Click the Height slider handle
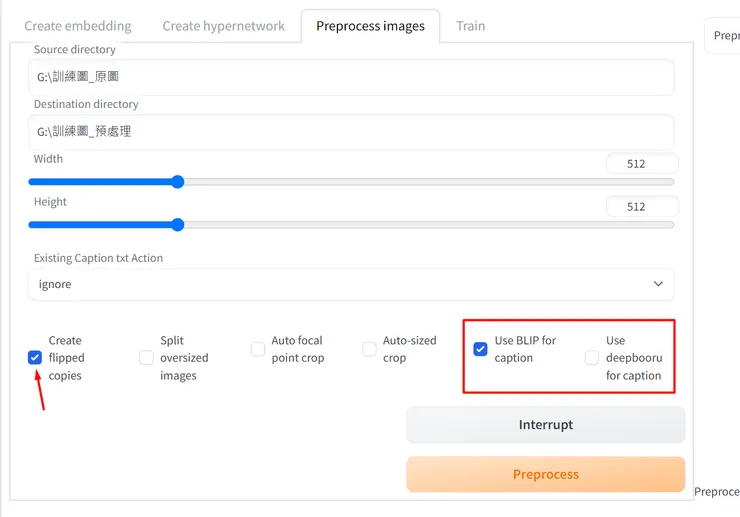This screenshot has height=517, width=740. (x=178, y=225)
